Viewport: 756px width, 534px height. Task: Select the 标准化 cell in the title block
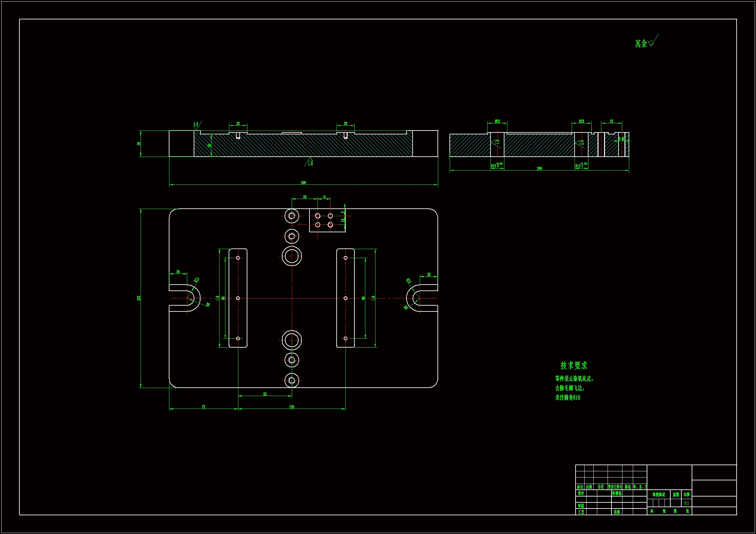617,493
